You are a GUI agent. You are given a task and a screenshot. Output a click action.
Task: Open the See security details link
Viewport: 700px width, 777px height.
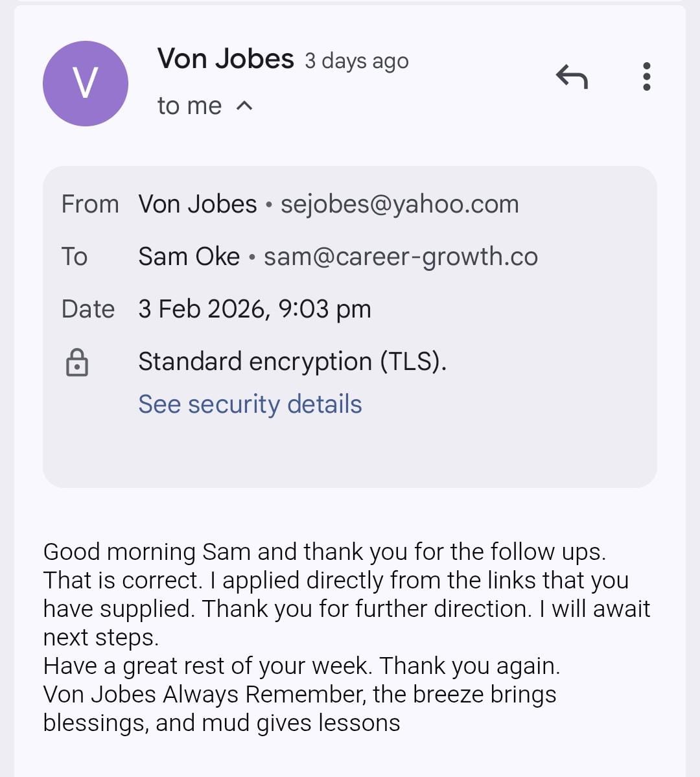pyautogui.click(x=250, y=404)
